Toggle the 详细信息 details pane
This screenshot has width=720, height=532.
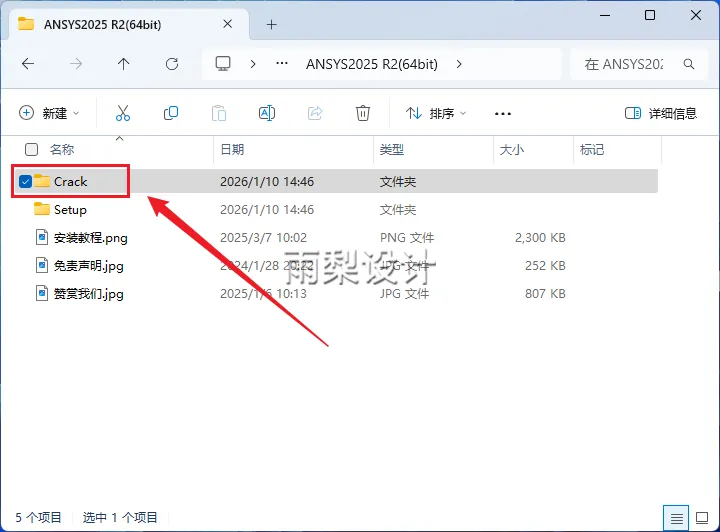click(x=661, y=113)
